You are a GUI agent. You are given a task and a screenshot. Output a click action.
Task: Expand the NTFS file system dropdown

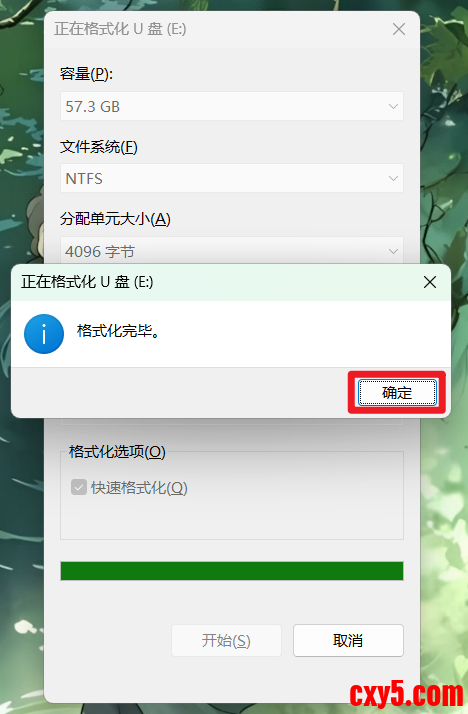[232, 178]
